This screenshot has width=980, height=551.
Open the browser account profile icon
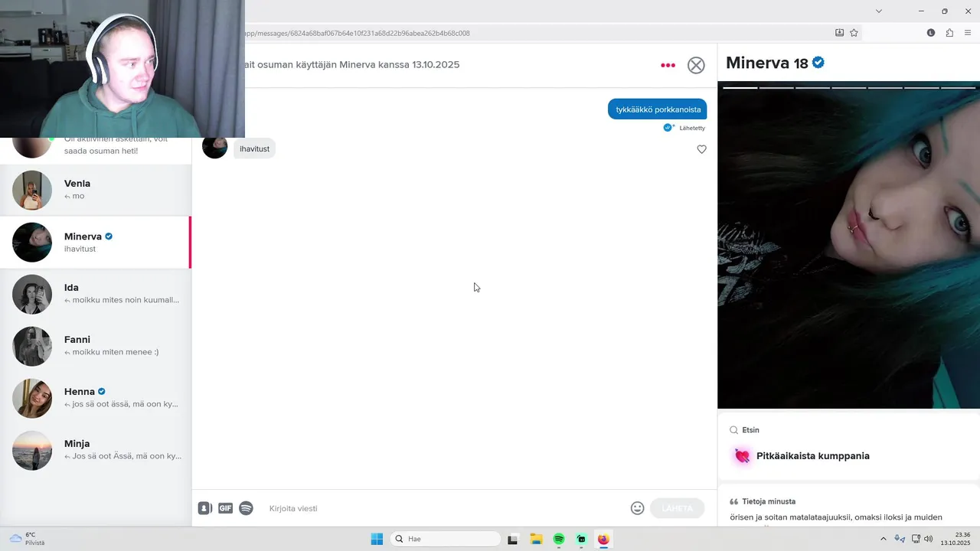tap(931, 33)
